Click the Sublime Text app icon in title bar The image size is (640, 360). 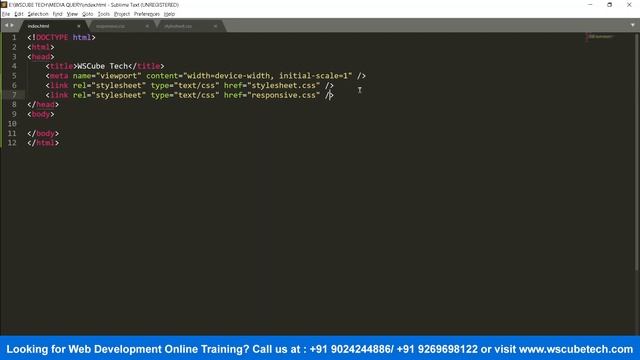(x=4, y=4)
